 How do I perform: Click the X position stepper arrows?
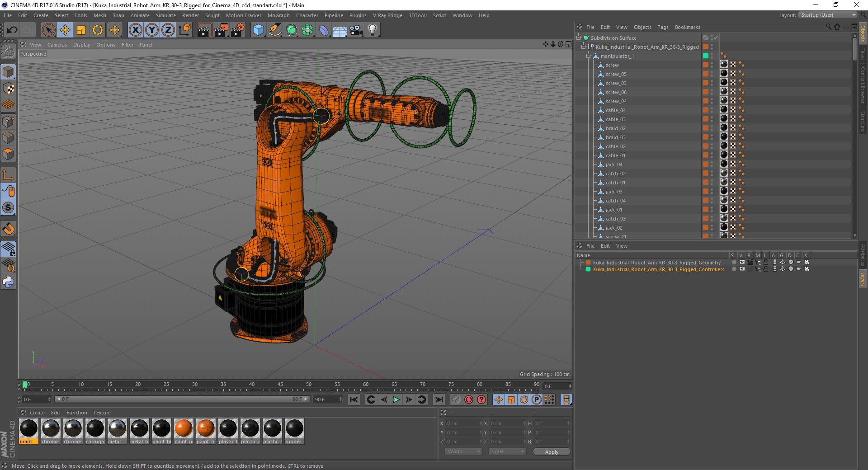coord(481,423)
